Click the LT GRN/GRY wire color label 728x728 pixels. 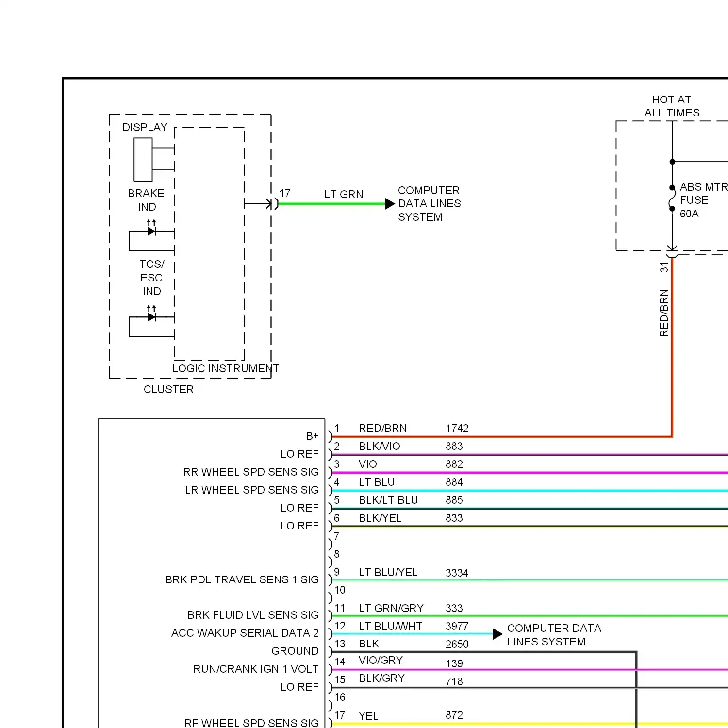pos(391,608)
